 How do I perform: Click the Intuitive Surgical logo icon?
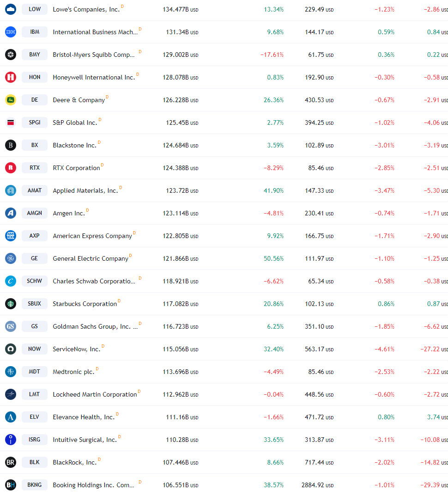(11, 440)
